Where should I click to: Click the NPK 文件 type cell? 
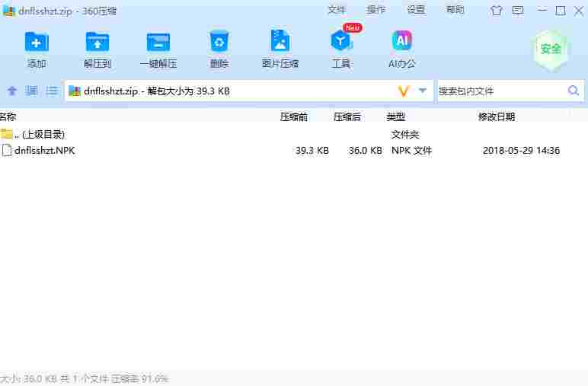412,151
